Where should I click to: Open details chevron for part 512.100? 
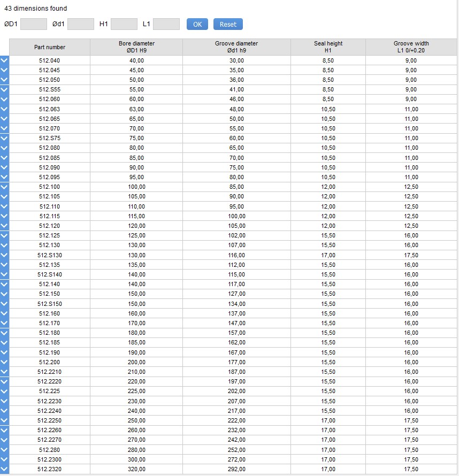tap(4, 187)
